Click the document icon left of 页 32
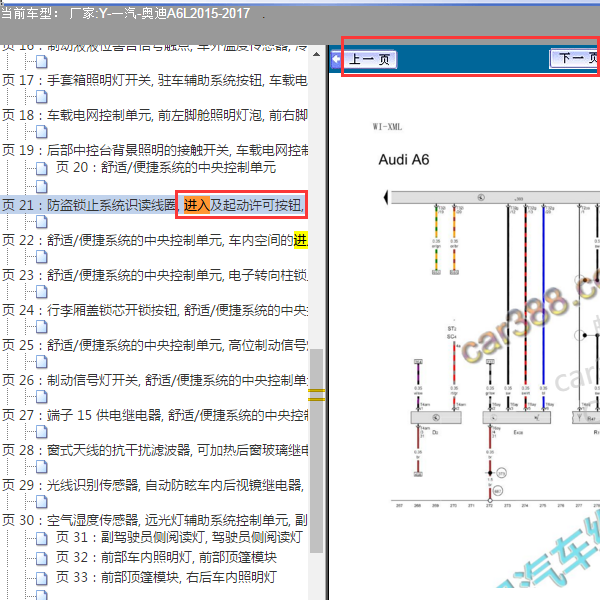Viewport: 600px width, 600px height. [x=42, y=558]
